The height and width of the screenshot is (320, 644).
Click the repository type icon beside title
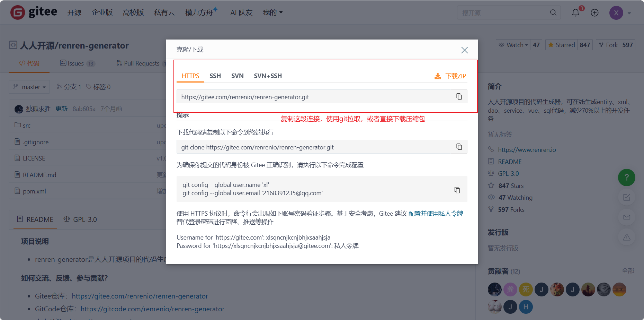click(13, 45)
